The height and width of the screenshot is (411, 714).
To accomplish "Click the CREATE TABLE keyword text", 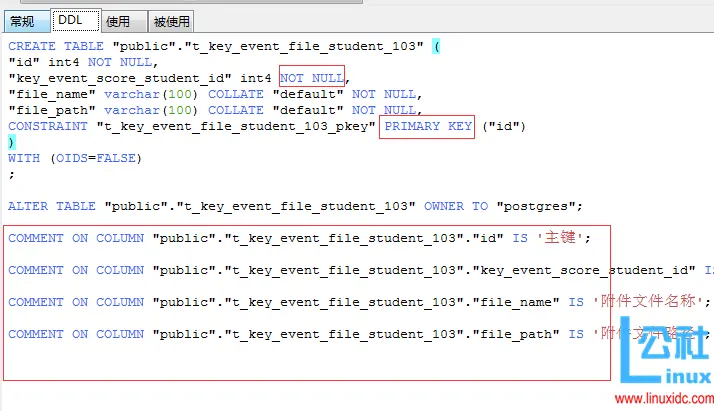I will coord(56,46).
